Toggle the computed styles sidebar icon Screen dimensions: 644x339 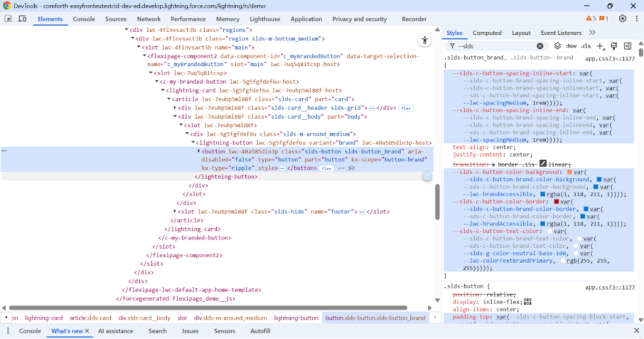click(x=628, y=46)
